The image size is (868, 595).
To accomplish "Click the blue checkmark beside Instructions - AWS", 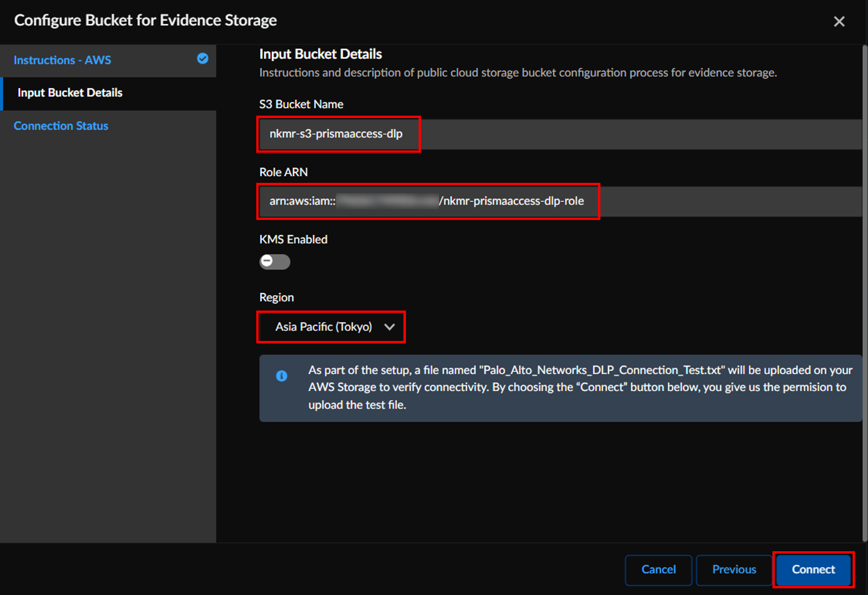I will tap(202, 59).
